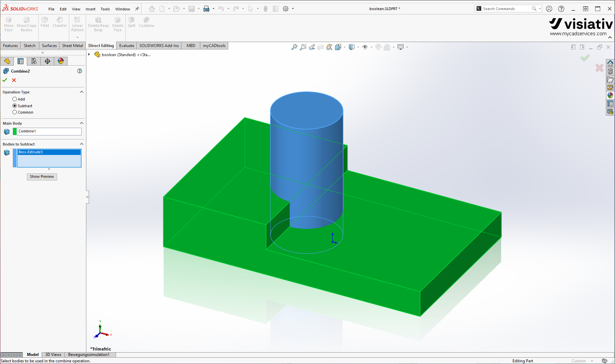Image resolution: width=615 pixels, height=364 pixels.
Task: Open the Bewegungssimulation1 motion study tab
Action: 89,355
